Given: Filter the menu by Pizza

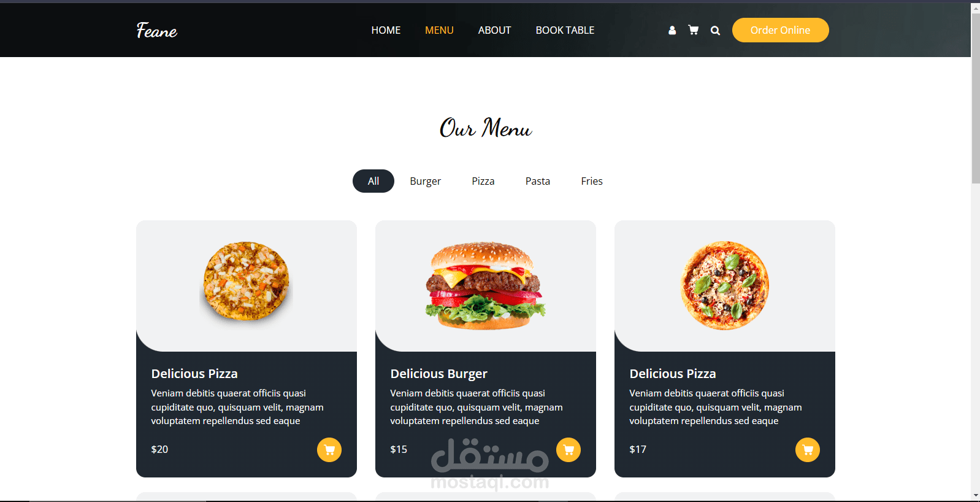Looking at the screenshot, I should (483, 181).
